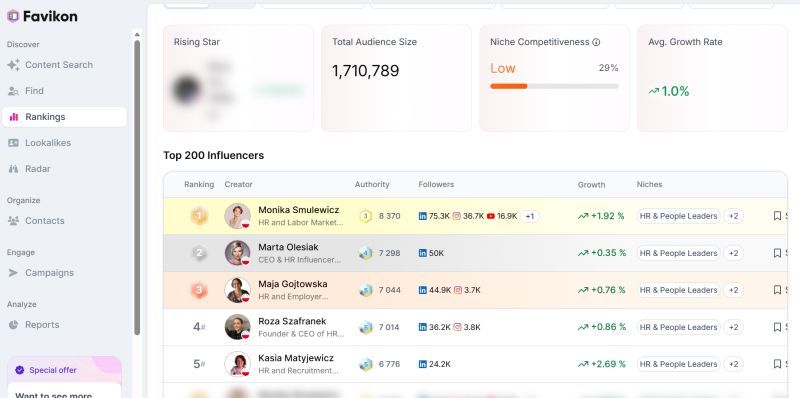The height and width of the screenshot is (398, 800).
Task: Click Monika's HR & People Leaders niche tag
Action: pyautogui.click(x=678, y=216)
